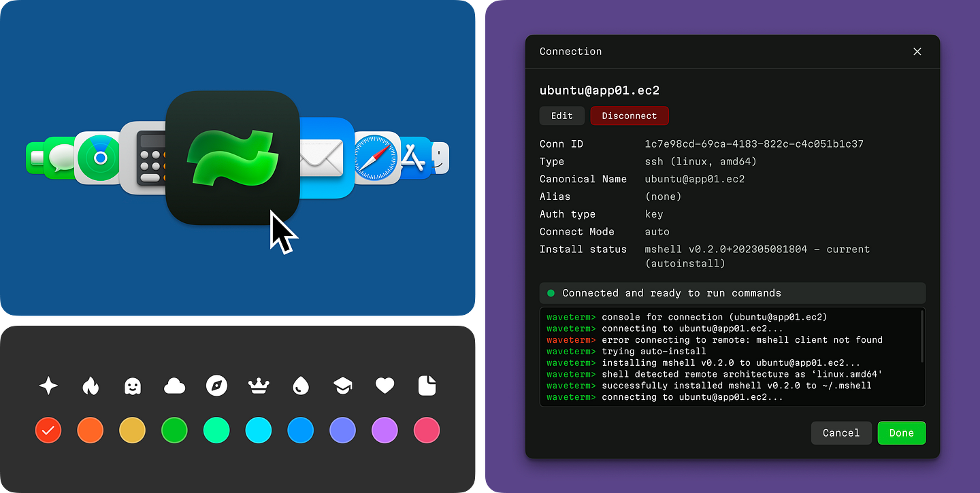
Task: Select the green color swatch
Action: [x=174, y=430]
